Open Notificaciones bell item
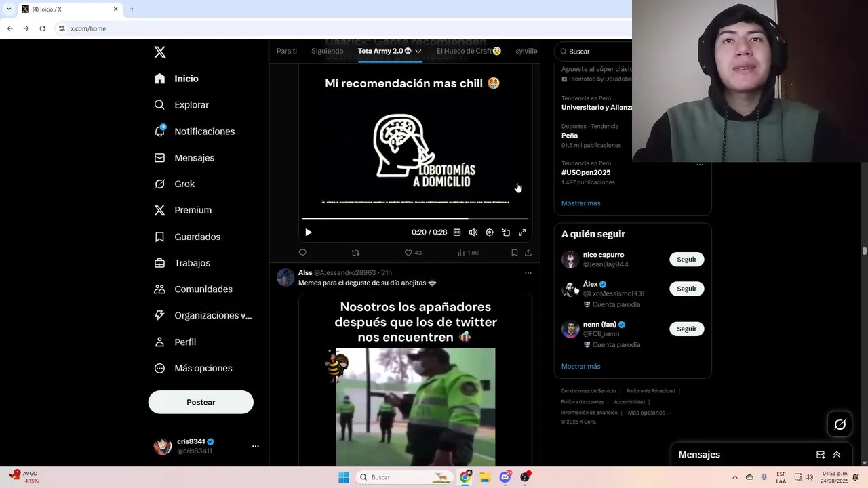The height and width of the screenshot is (488, 868). coord(194,131)
